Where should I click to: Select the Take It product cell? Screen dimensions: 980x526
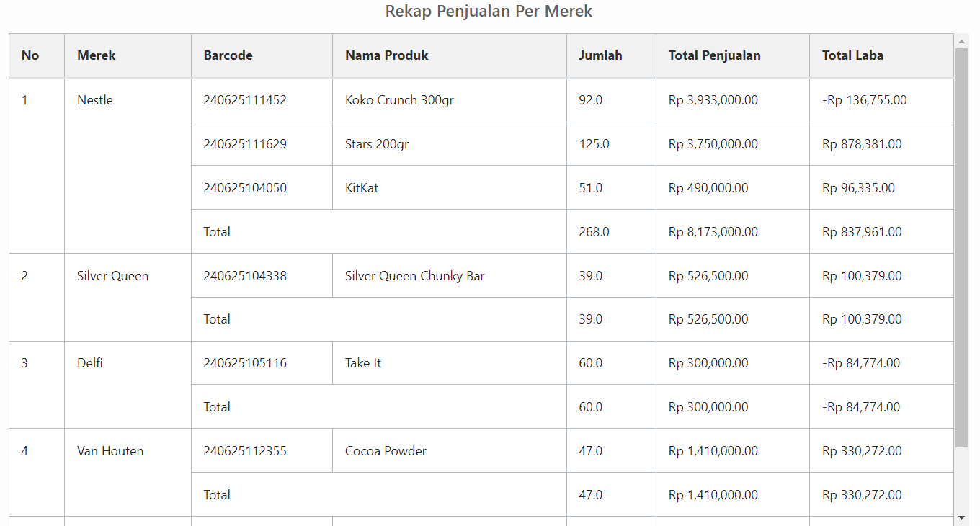[x=363, y=363]
